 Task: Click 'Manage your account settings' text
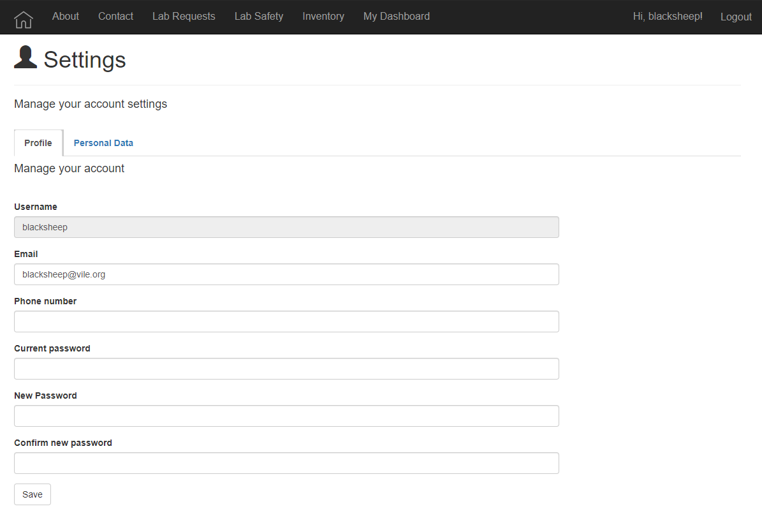(91, 104)
